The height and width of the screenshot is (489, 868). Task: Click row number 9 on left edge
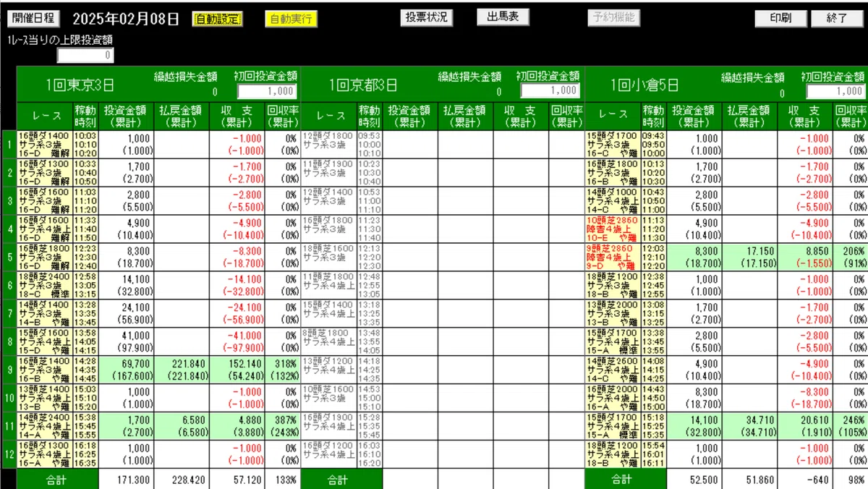tap(9, 370)
